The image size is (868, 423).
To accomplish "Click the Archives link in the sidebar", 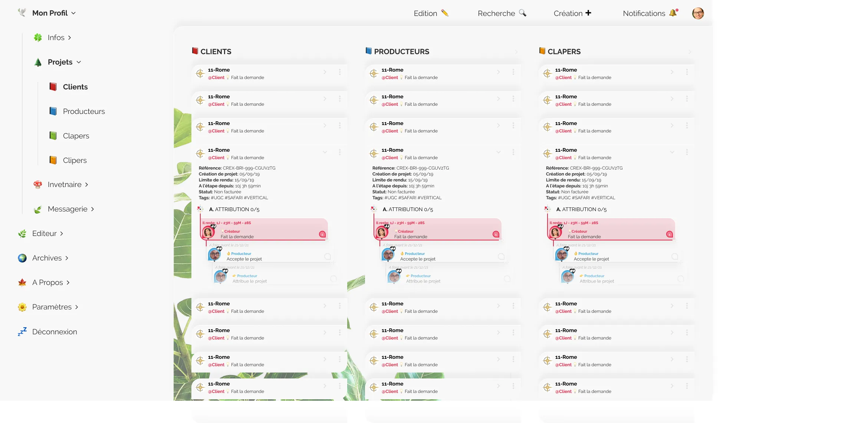I will coord(50,258).
